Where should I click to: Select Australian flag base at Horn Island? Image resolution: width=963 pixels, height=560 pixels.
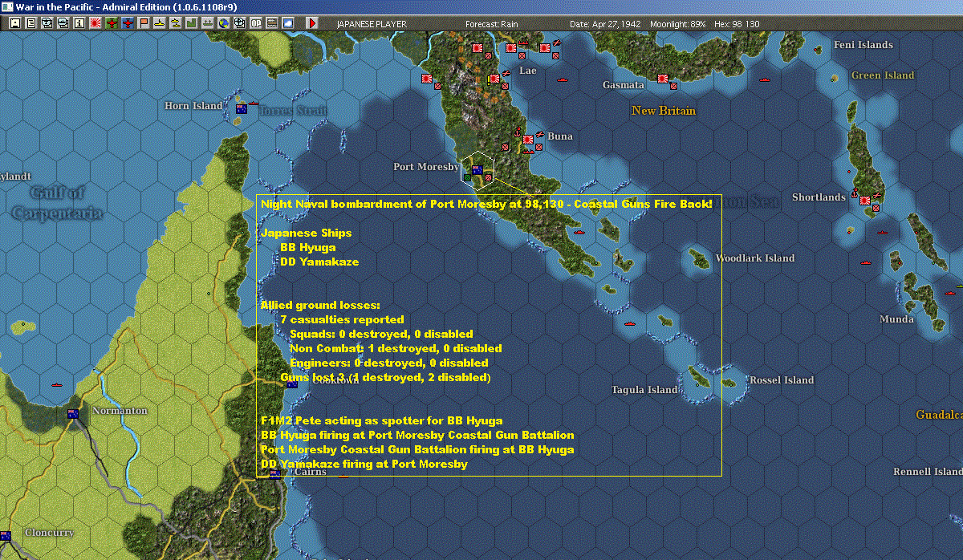point(242,109)
